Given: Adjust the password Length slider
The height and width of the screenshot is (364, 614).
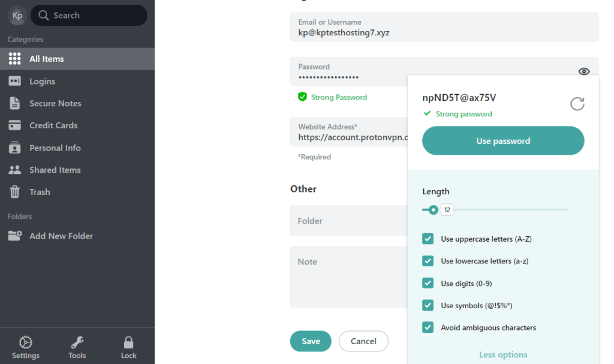Looking at the screenshot, I should point(432,210).
